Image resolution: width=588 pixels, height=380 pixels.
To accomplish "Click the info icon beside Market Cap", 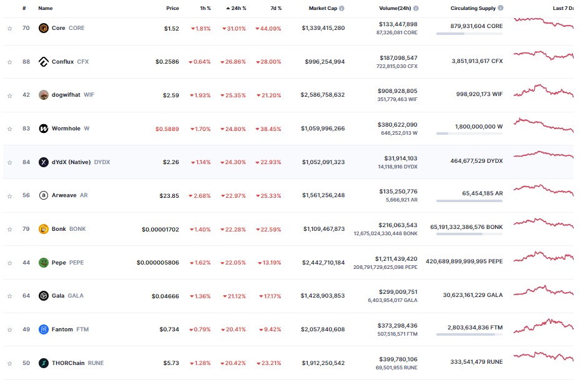I will pyautogui.click(x=341, y=9).
